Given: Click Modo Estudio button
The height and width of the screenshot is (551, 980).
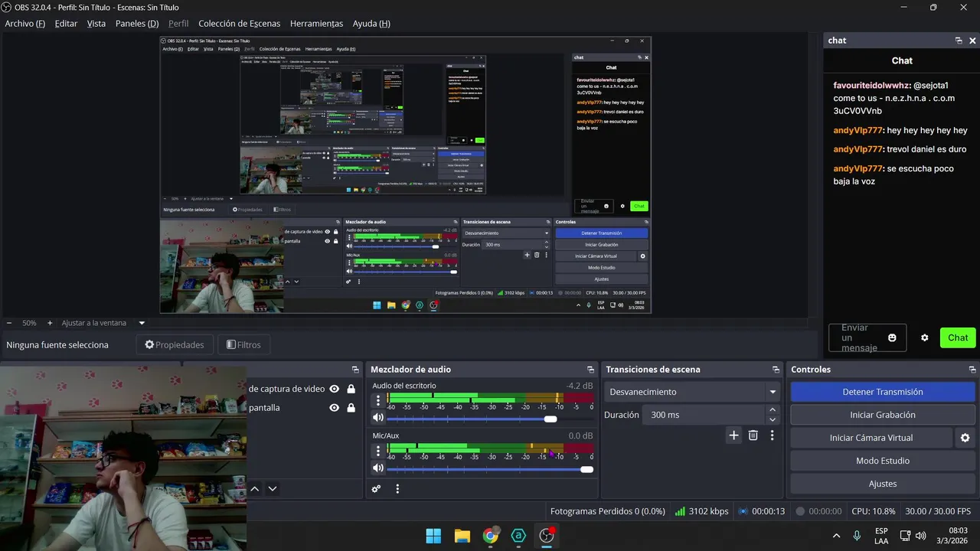Looking at the screenshot, I should pos(883,461).
